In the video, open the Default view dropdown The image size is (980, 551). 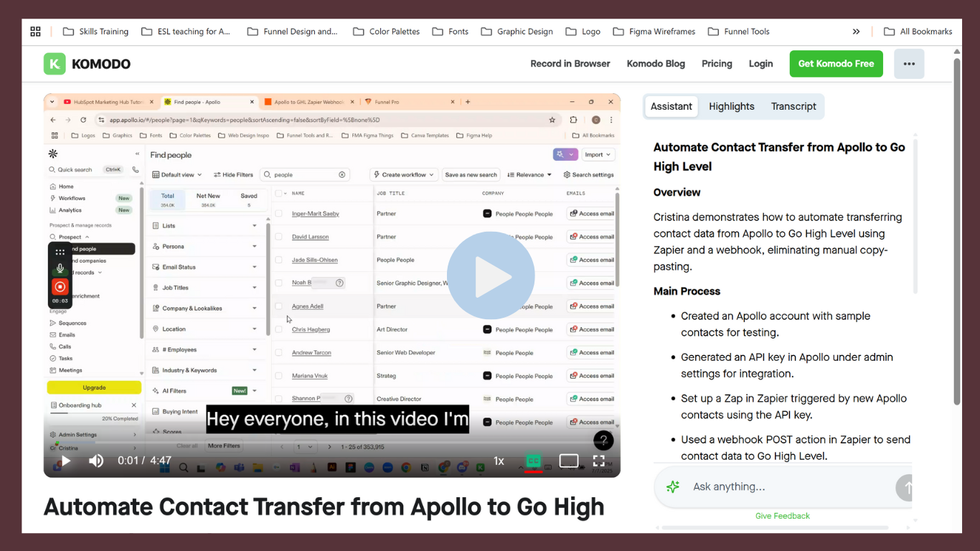(x=176, y=174)
